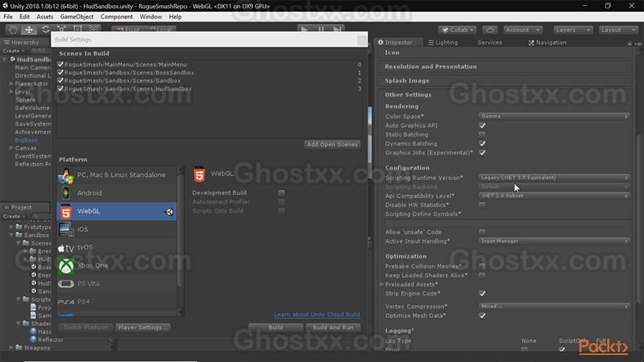Click the Build button
The height and width of the screenshot is (362, 644).
pyautogui.click(x=276, y=328)
